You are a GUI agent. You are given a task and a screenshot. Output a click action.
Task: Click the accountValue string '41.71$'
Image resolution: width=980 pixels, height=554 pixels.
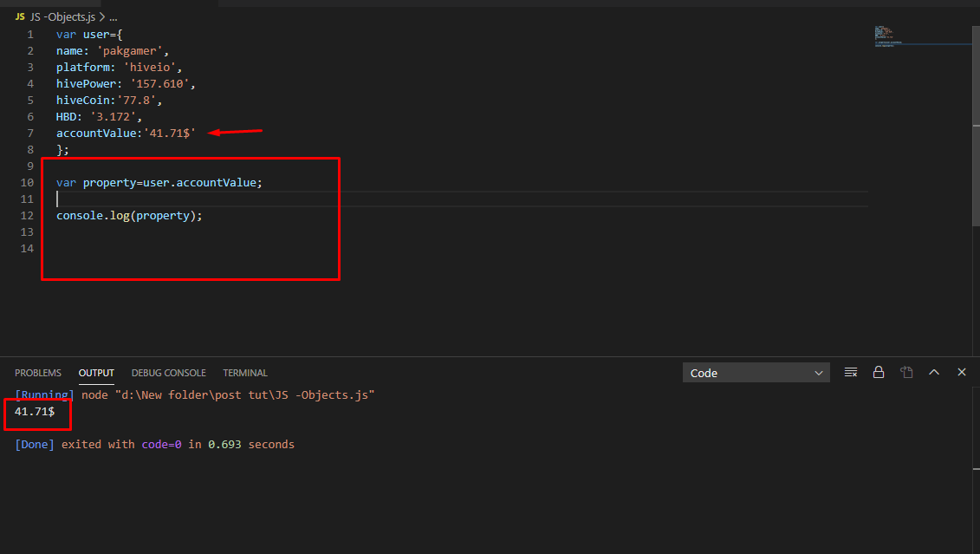pyautogui.click(x=169, y=134)
